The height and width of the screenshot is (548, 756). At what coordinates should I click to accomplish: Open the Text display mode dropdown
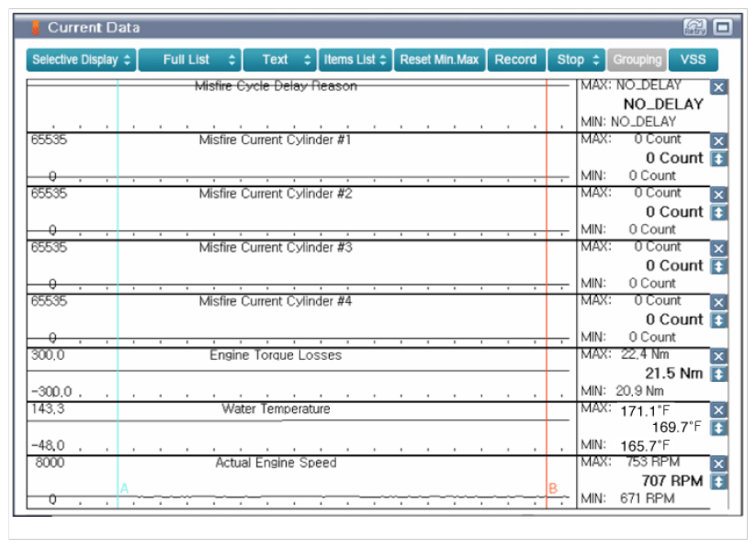tap(280, 60)
